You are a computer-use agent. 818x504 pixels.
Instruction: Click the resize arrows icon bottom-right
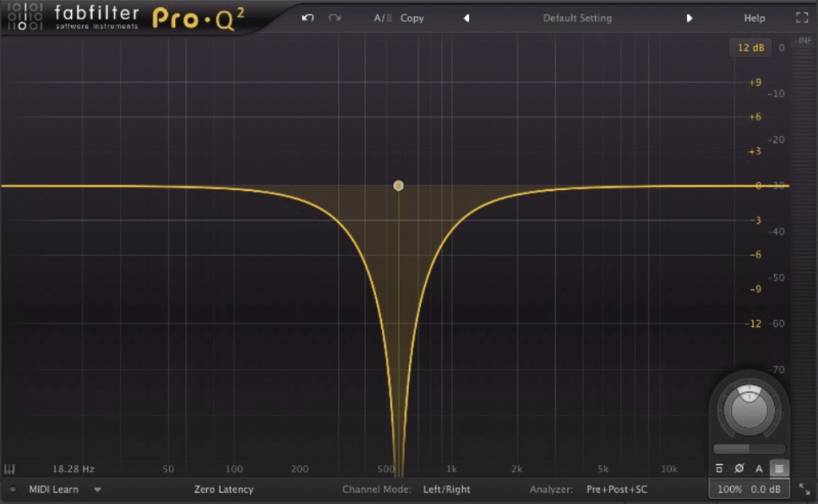pos(804,489)
